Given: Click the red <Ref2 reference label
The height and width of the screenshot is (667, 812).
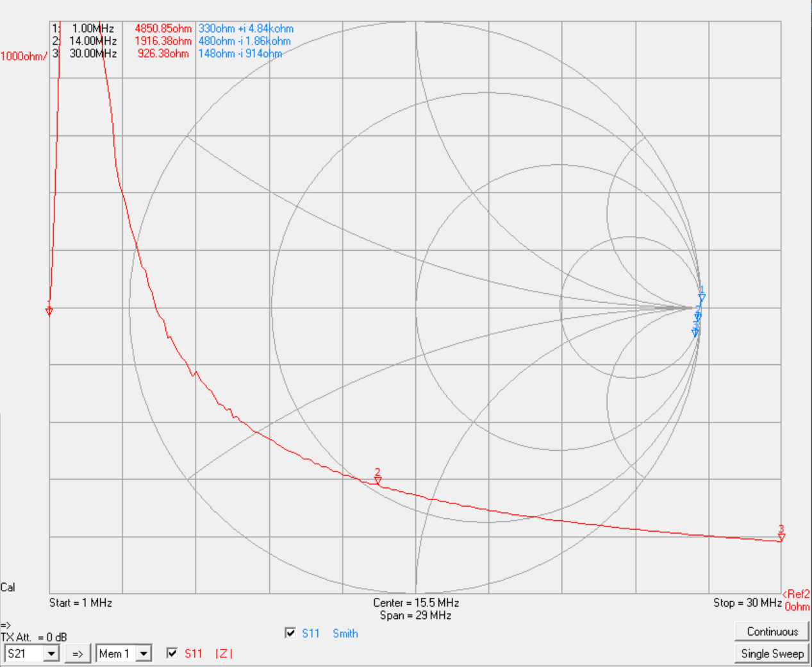Looking at the screenshot, I should [x=797, y=595].
